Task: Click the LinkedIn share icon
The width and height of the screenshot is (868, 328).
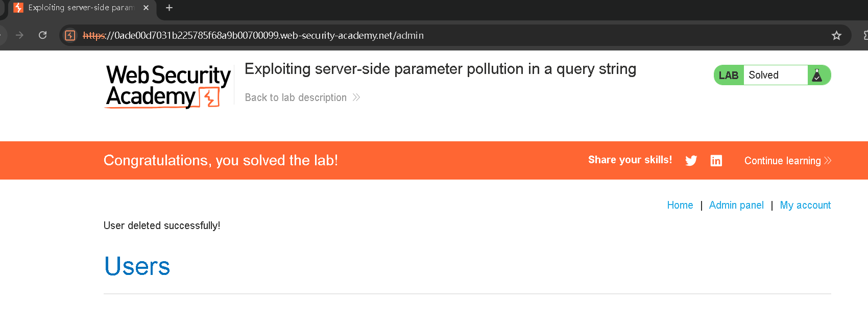Action: point(716,161)
